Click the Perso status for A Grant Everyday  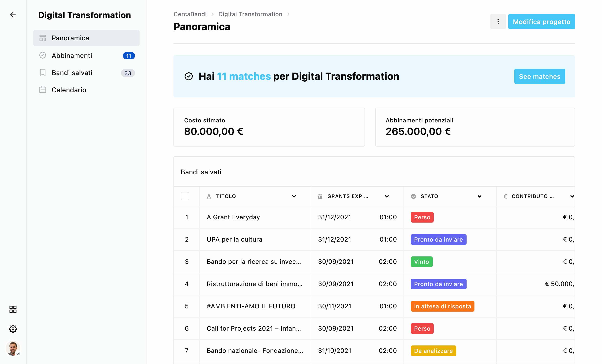(422, 217)
